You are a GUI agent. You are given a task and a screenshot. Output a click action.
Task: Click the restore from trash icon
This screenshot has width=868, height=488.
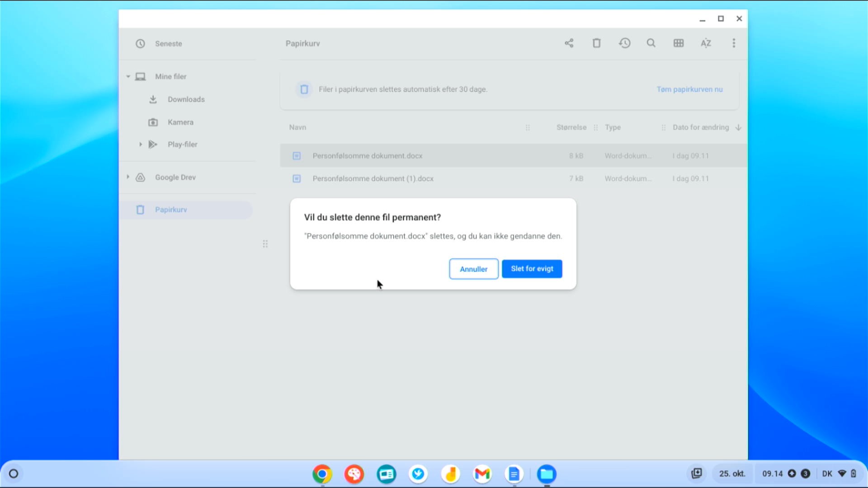(624, 43)
